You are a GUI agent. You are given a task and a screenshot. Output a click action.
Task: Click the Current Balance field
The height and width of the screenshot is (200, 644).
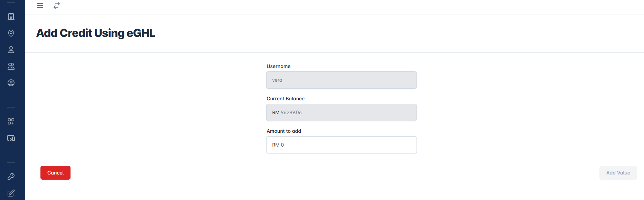(341, 112)
